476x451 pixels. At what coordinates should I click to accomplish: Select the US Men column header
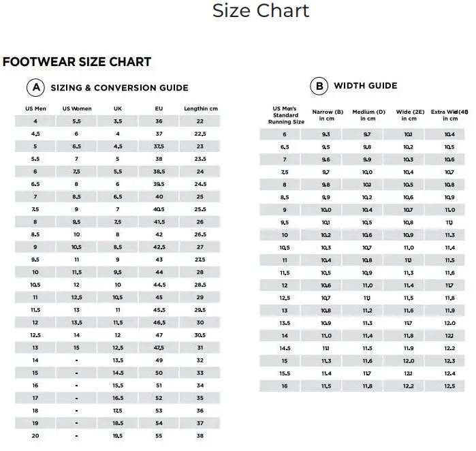35,108
